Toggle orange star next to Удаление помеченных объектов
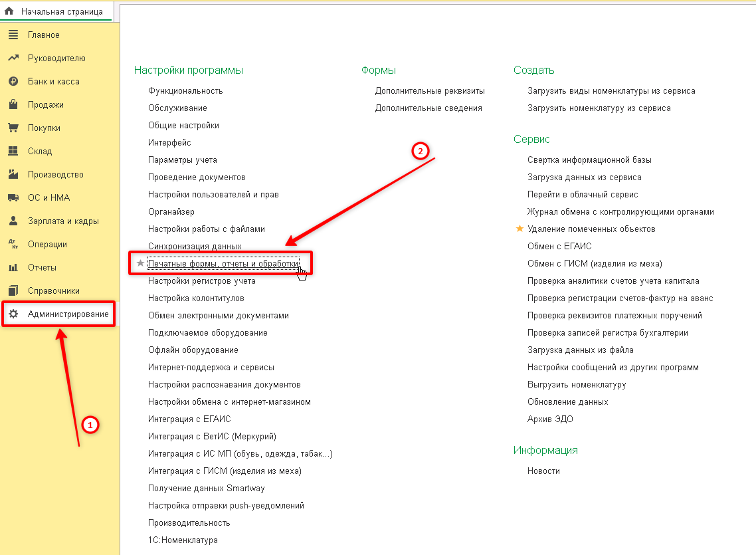Screen dimensions: 756x555 [x=520, y=229]
